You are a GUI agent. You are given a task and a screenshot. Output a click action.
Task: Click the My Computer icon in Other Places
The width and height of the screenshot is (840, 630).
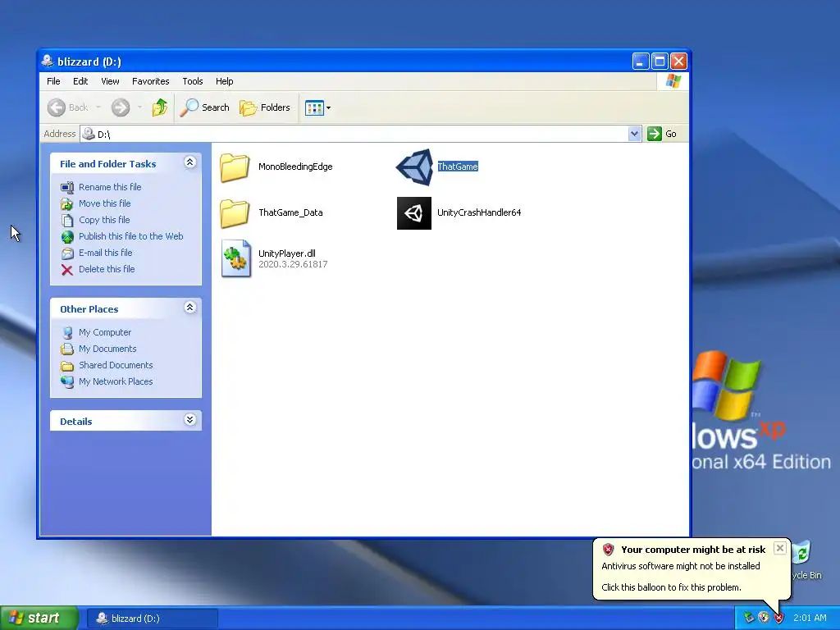coord(67,333)
